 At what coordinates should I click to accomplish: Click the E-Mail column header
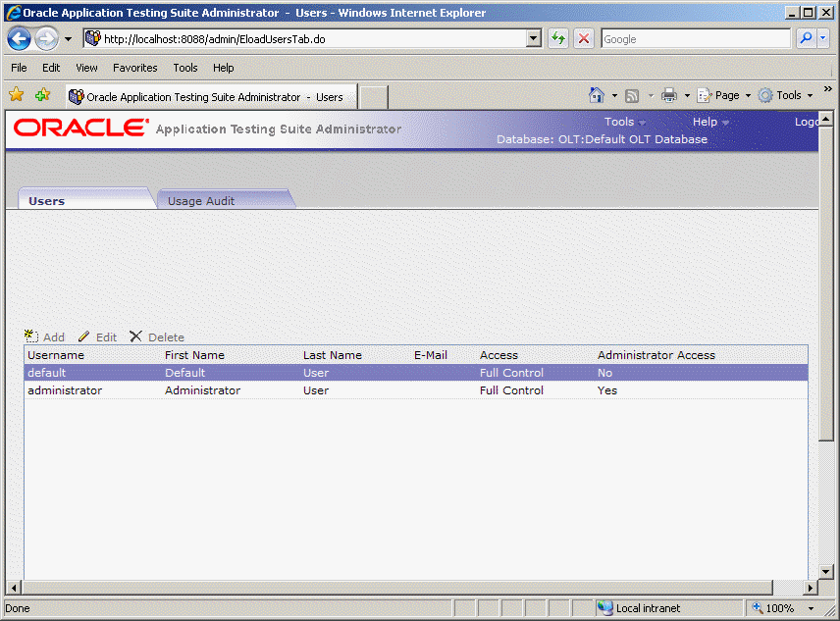pyautogui.click(x=430, y=355)
